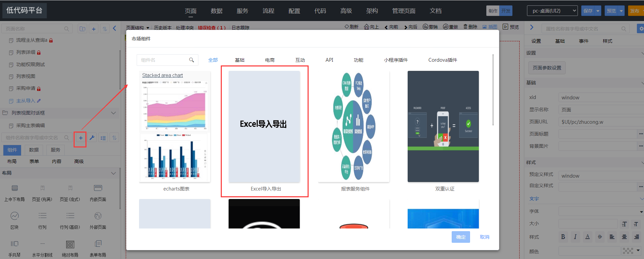This screenshot has height=259, width=644.
Task: Click center align text icon
Action: 624,237
